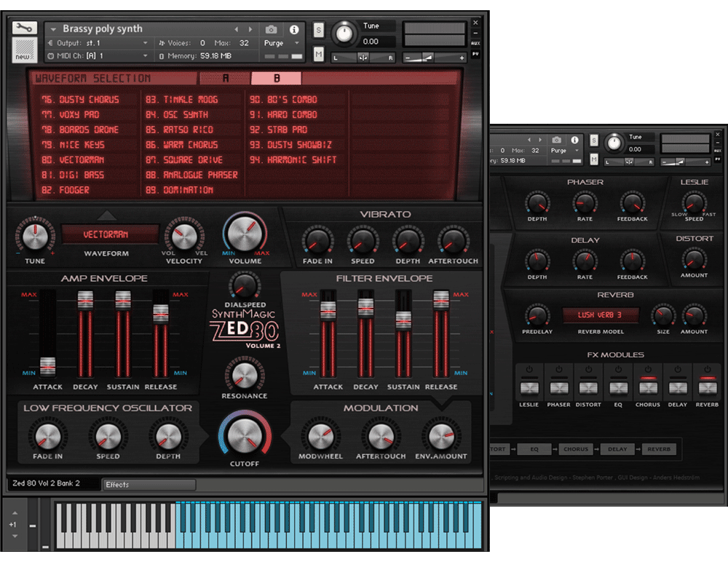Toggle the EQ FX module switch
The width and height of the screenshot is (728, 562).
[618, 387]
